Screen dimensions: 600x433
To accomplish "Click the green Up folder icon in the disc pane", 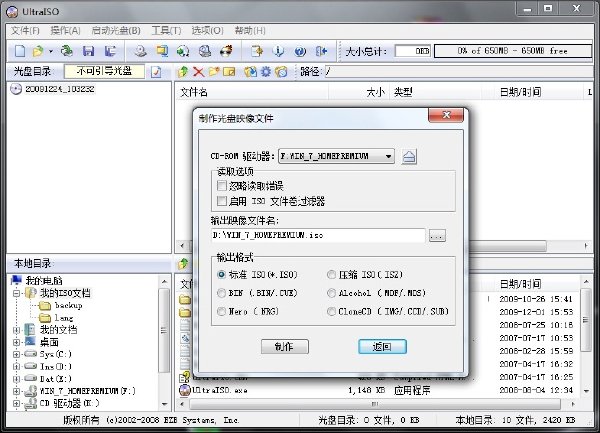I will coord(183,72).
